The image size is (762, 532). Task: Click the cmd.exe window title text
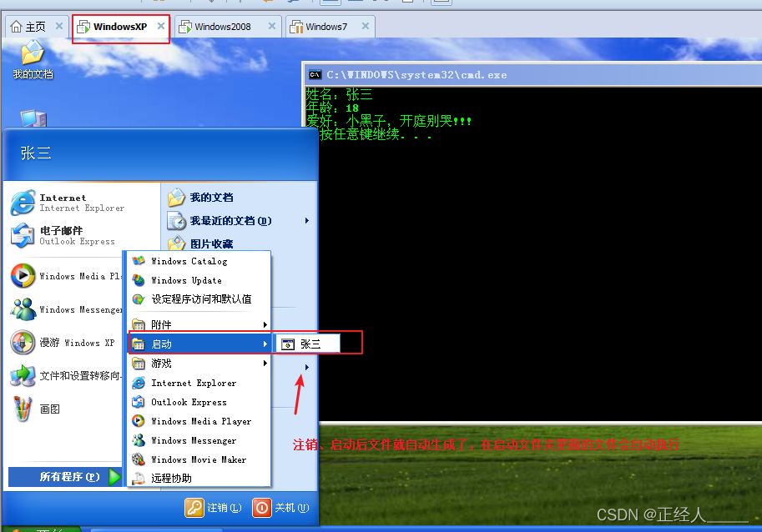point(416,75)
